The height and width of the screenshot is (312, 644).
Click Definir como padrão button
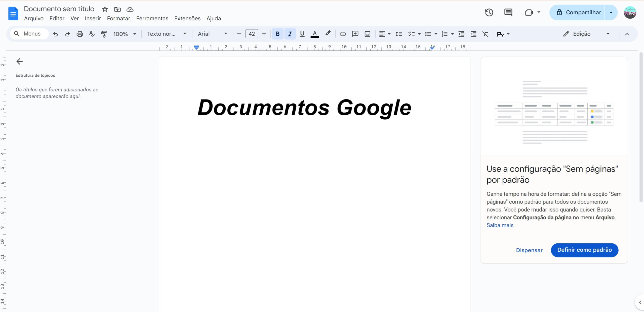[585, 250]
